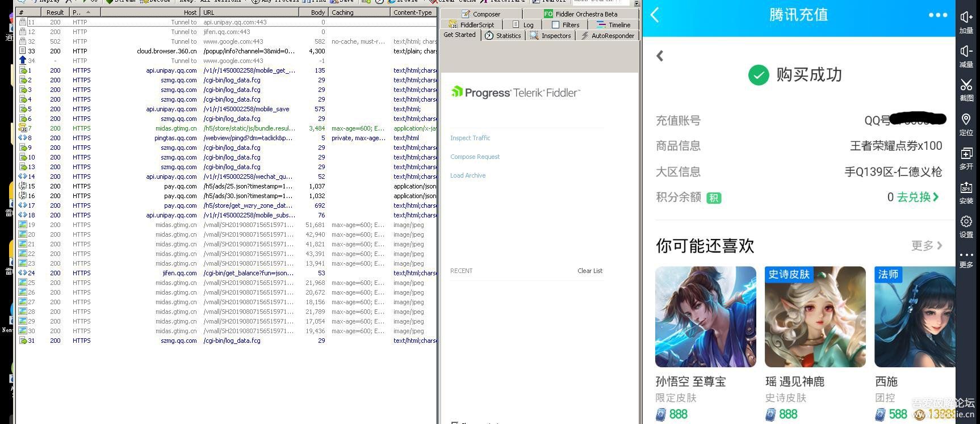Click the Load Archive link
The width and height of the screenshot is (980, 424).
coord(468,175)
